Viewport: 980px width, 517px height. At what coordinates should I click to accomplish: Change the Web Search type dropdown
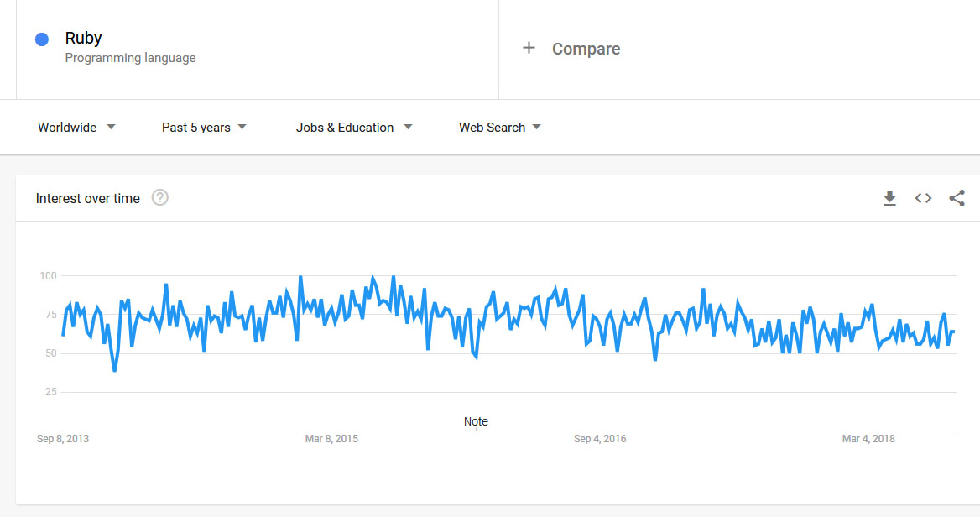pos(499,128)
